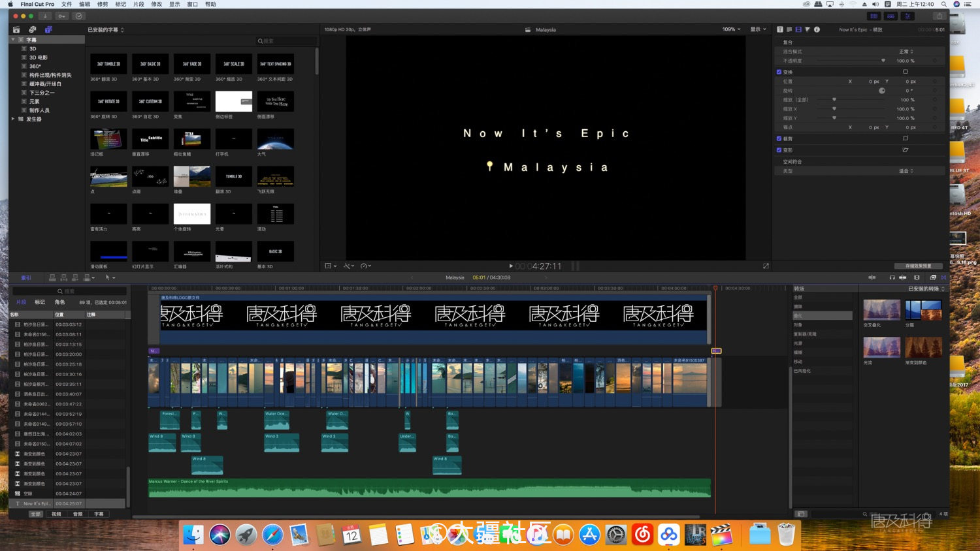Viewport: 980px width, 551px height.
Task: Click the Crop on-screen control icon
Action: coord(906,138)
